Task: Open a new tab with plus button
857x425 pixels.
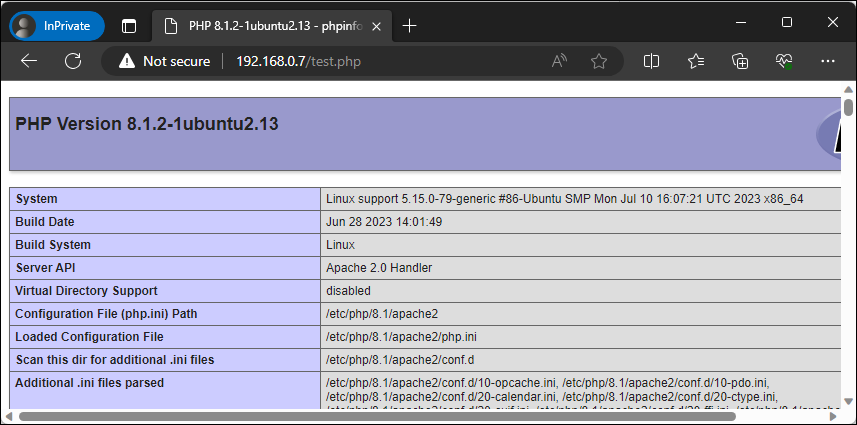Action: [409, 25]
